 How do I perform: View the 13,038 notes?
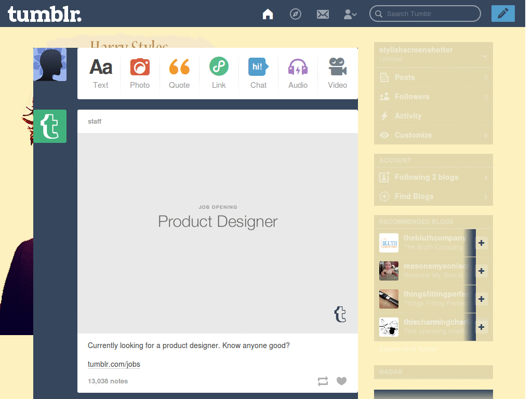108,381
